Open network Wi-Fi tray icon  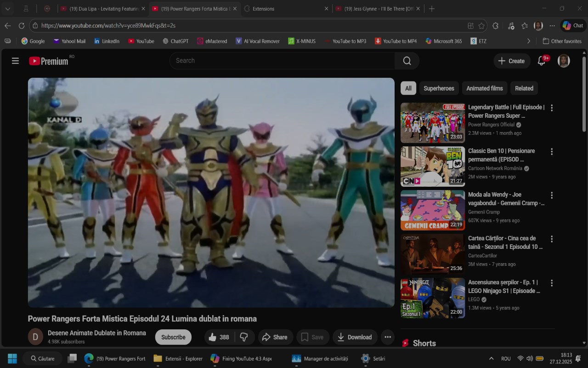coord(520,358)
